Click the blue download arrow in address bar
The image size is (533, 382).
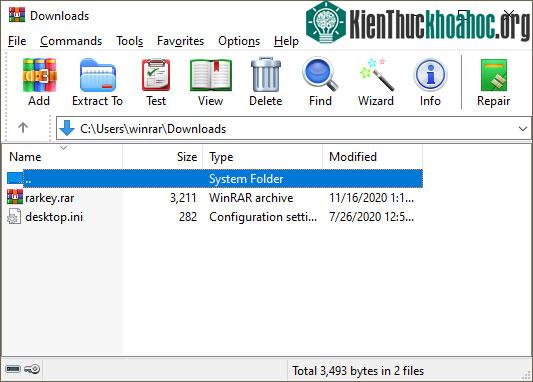pos(67,128)
